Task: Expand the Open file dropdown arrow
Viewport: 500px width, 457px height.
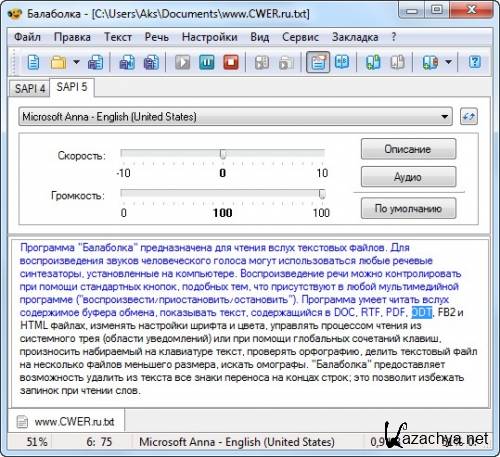Action: tap(76, 62)
